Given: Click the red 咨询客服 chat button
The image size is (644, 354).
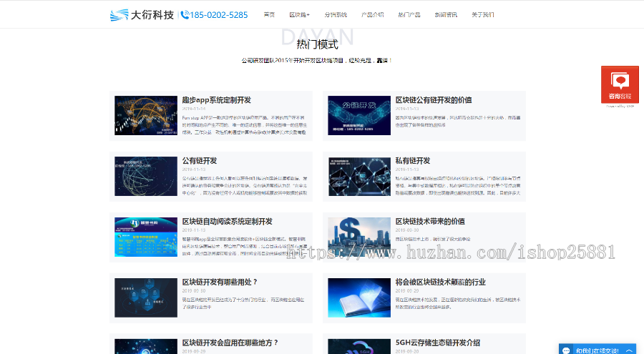Looking at the screenshot, I should click(x=620, y=84).
